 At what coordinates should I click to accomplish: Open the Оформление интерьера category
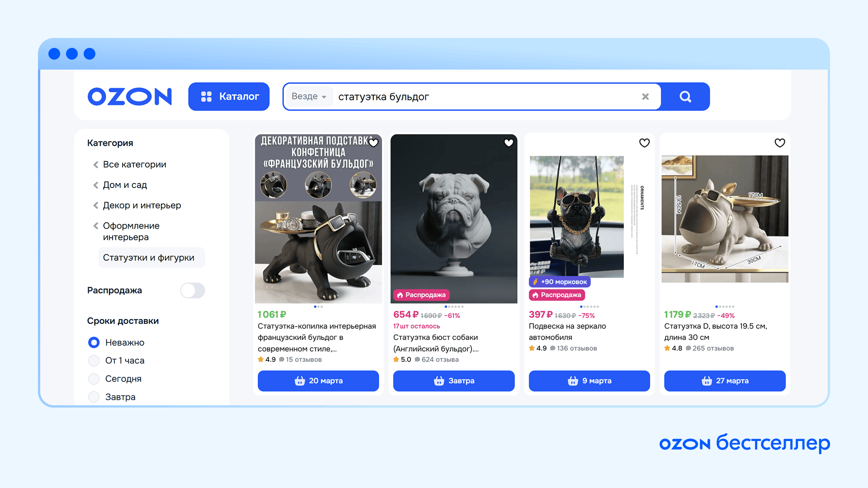click(131, 231)
